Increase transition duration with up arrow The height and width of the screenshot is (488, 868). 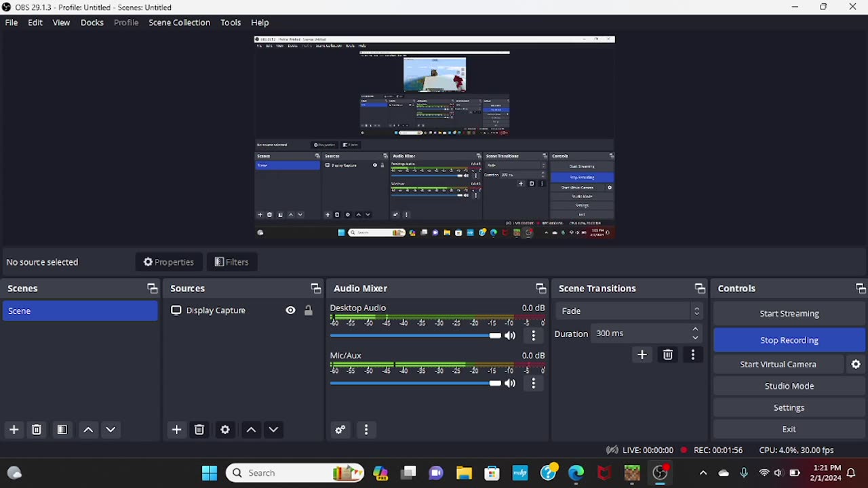(x=695, y=329)
